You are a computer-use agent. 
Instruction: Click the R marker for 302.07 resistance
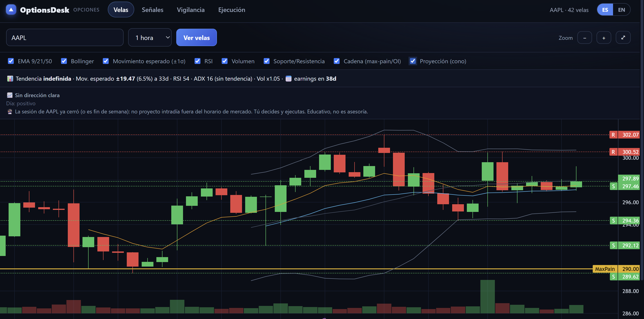click(613, 135)
